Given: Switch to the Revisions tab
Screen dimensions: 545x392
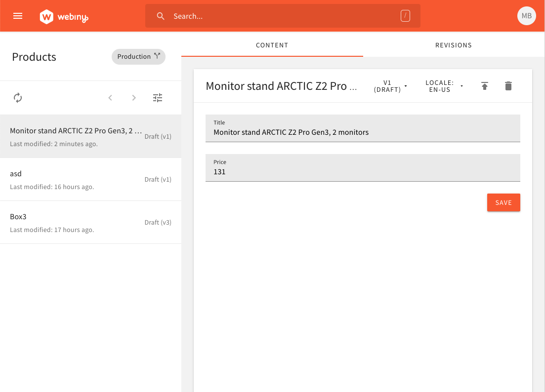Looking at the screenshot, I should tap(453, 45).
